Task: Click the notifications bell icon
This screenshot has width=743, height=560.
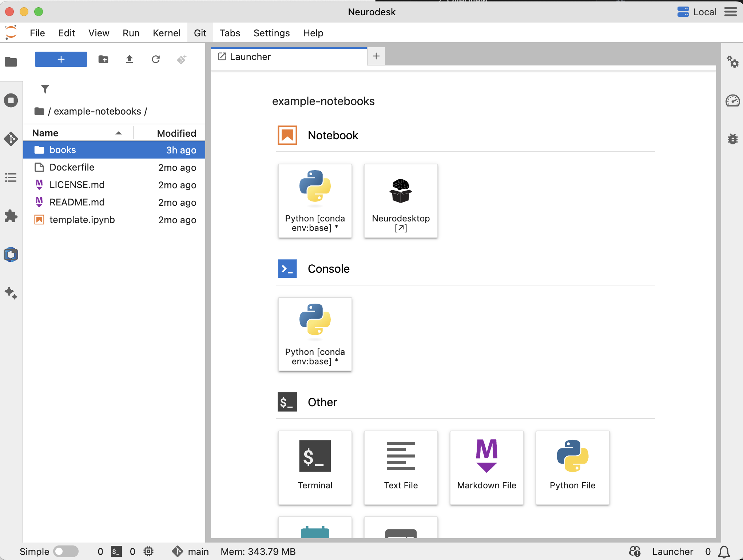Action: (x=724, y=552)
